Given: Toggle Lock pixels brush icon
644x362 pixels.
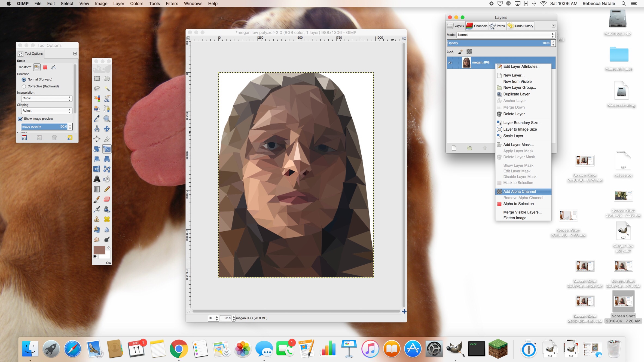Looking at the screenshot, I should click(460, 52).
